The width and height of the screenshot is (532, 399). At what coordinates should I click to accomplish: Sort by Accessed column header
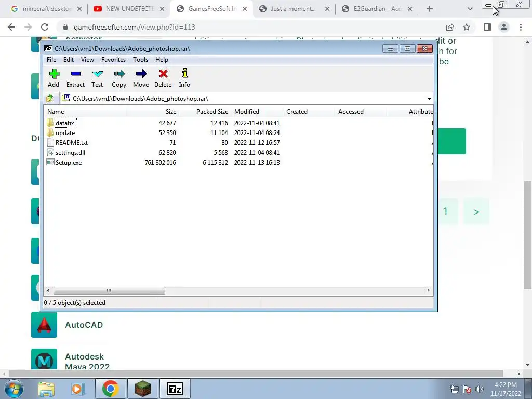pyautogui.click(x=361, y=112)
